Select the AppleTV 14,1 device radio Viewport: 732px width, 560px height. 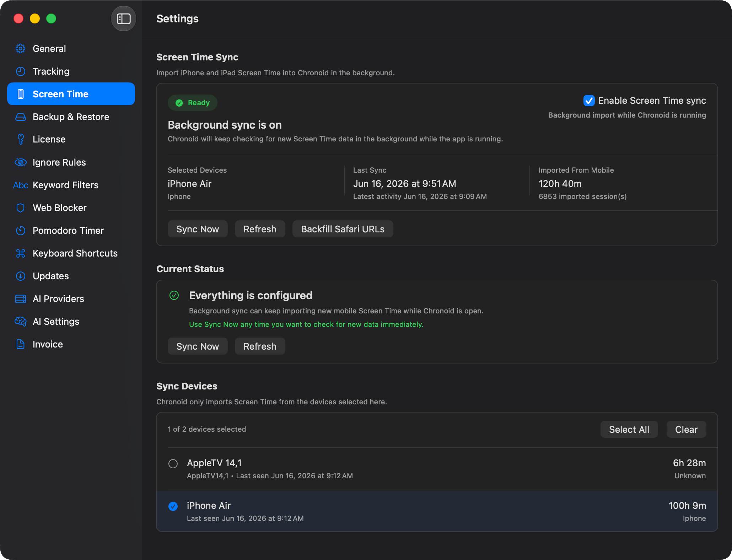[x=173, y=464]
